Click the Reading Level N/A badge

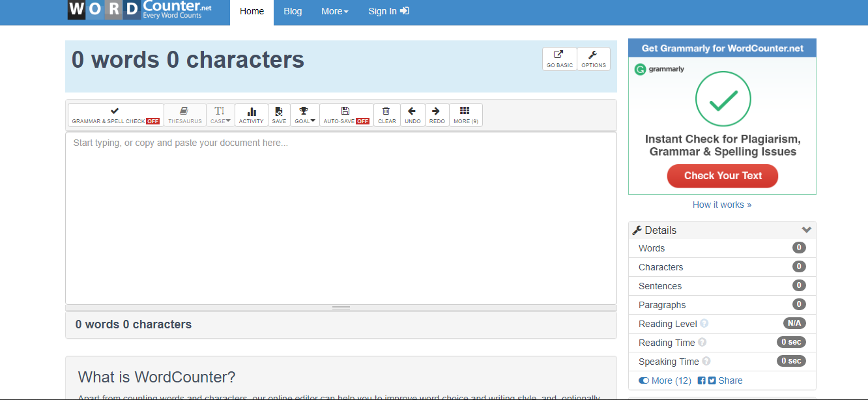coord(794,323)
